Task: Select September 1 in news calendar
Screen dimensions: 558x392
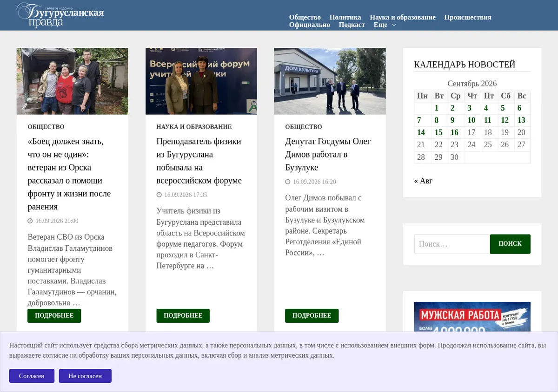Action: tap(437, 108)
